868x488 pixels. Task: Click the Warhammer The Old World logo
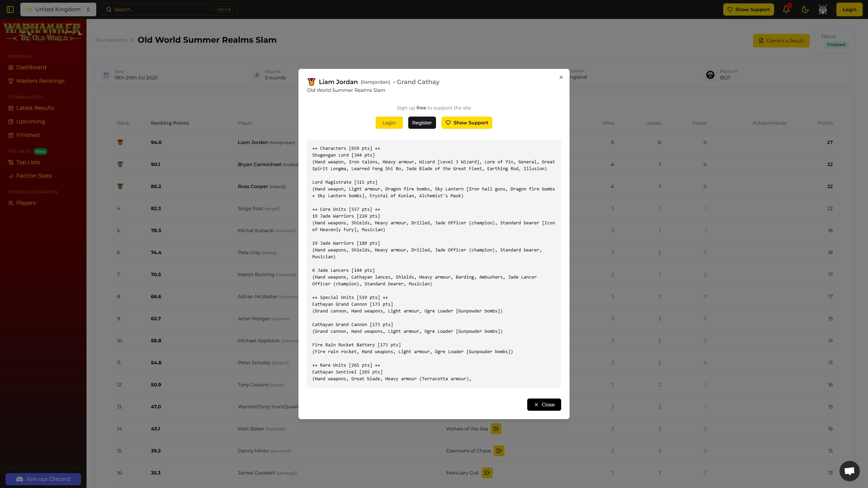pyautogui.click(x=43, y=33)
